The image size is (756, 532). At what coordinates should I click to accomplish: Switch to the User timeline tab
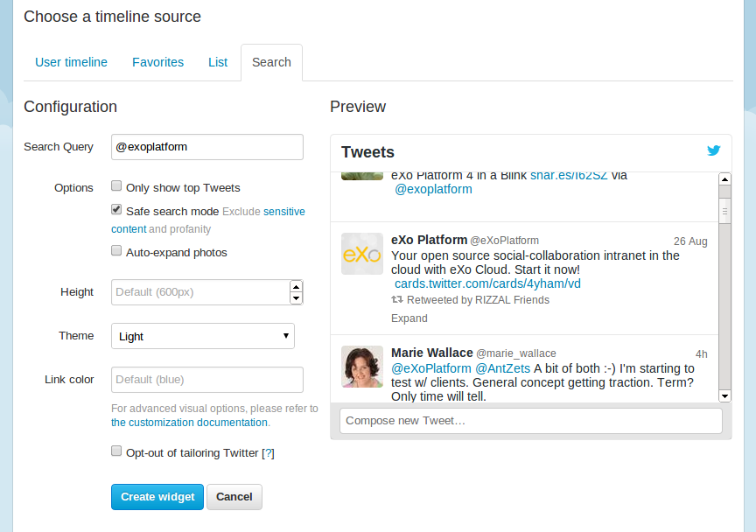click(72, 62)
